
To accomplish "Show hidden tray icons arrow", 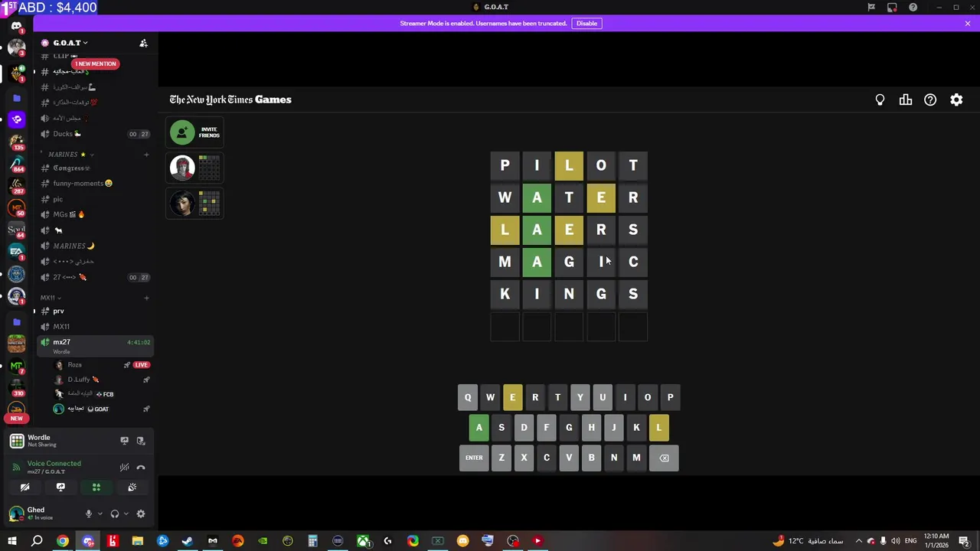I will (858, 541).
